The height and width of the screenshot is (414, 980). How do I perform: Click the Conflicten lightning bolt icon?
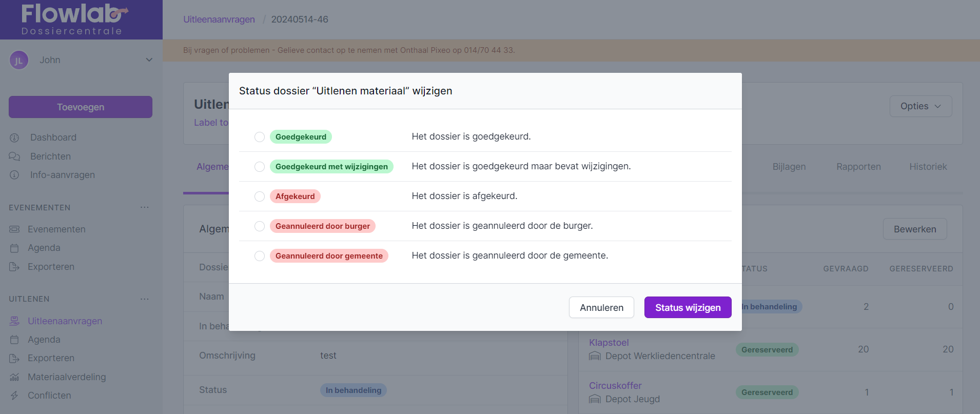coord(14,396)
